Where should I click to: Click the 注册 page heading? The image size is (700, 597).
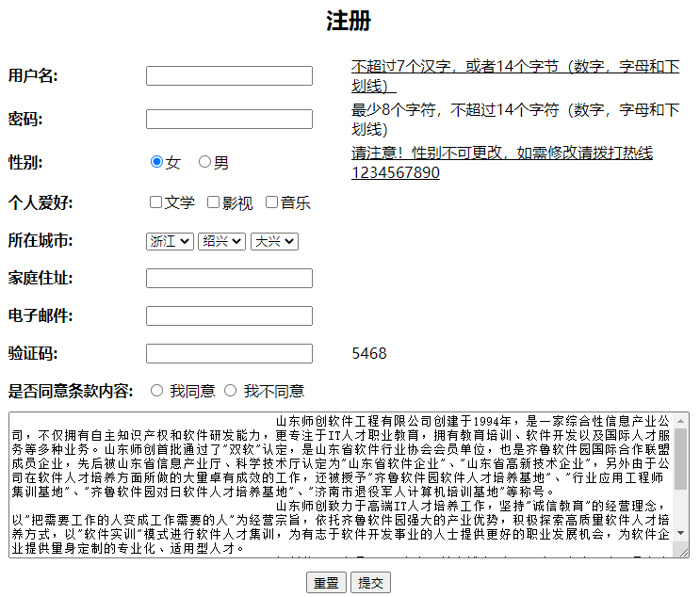click(349, 21)
